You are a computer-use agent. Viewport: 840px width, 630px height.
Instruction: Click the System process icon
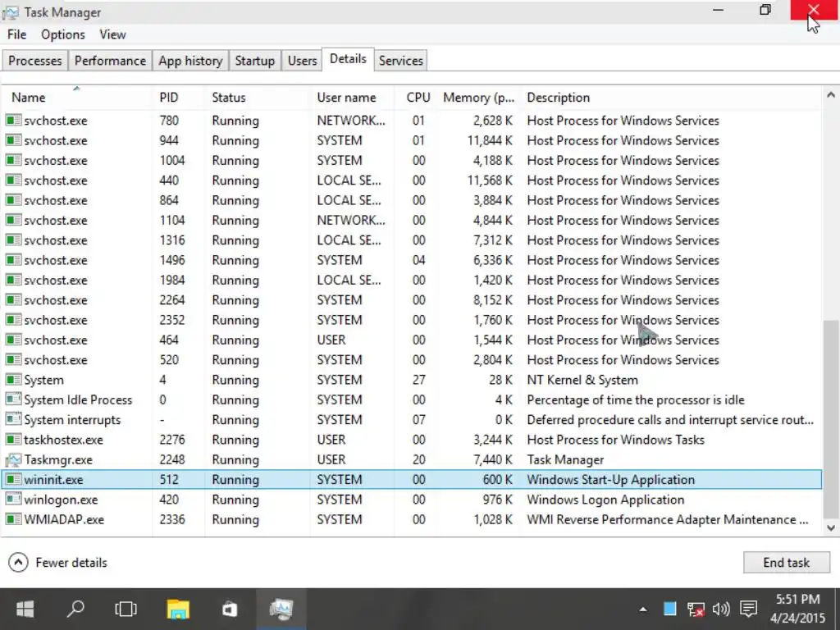click(x=13, y=380)
